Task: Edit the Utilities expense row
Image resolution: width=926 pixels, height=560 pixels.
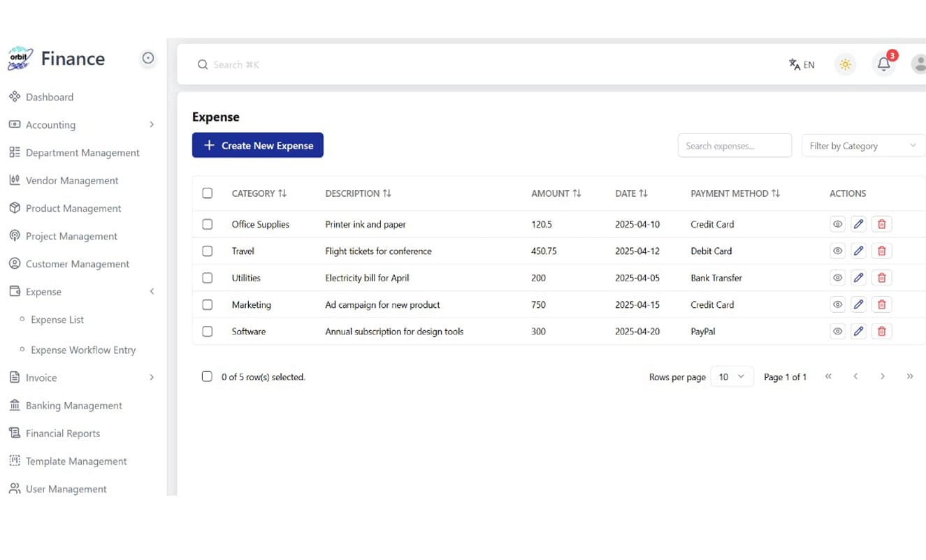Action: click(859, 278)
